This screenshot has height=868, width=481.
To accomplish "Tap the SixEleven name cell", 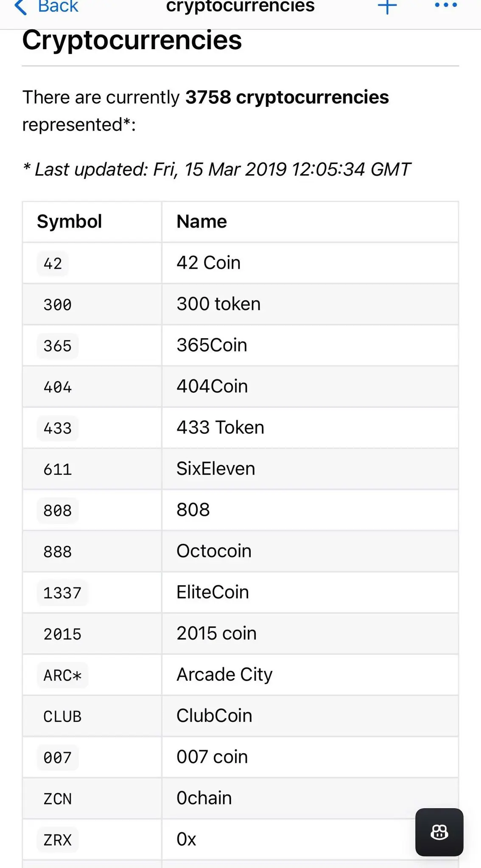I will click(216, 469).
